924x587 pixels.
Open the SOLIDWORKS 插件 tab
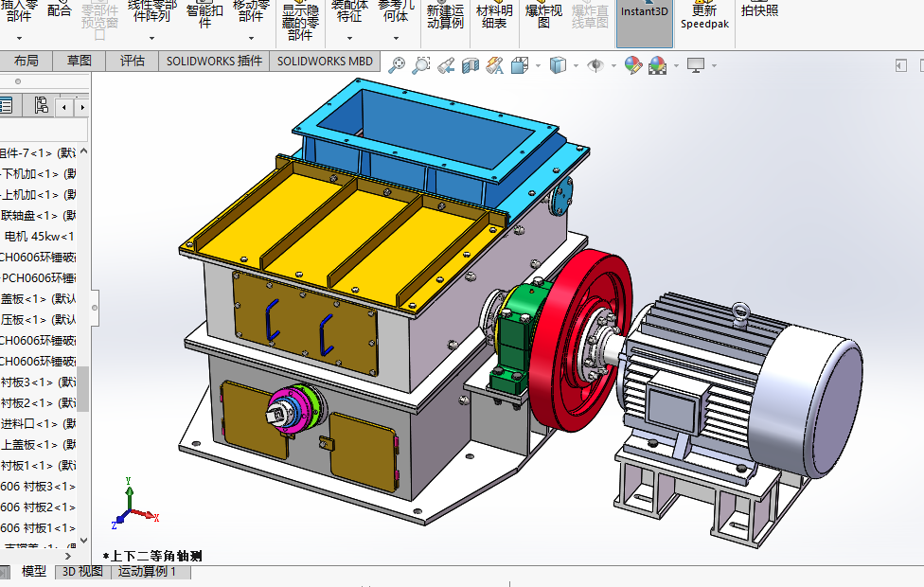[214, 61]
